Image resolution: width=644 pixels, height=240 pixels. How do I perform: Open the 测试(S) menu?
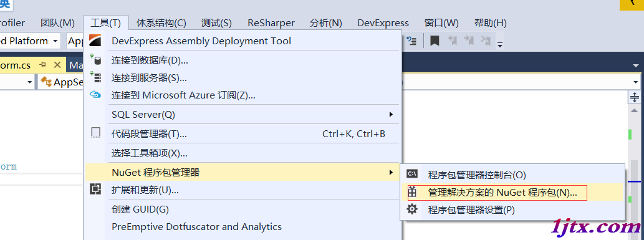point(216,23)
